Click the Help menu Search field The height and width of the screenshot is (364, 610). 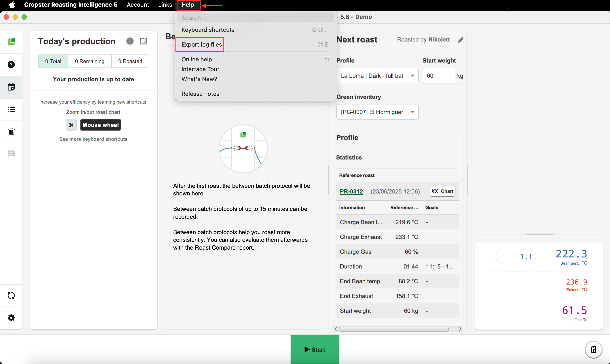point(256,17)
